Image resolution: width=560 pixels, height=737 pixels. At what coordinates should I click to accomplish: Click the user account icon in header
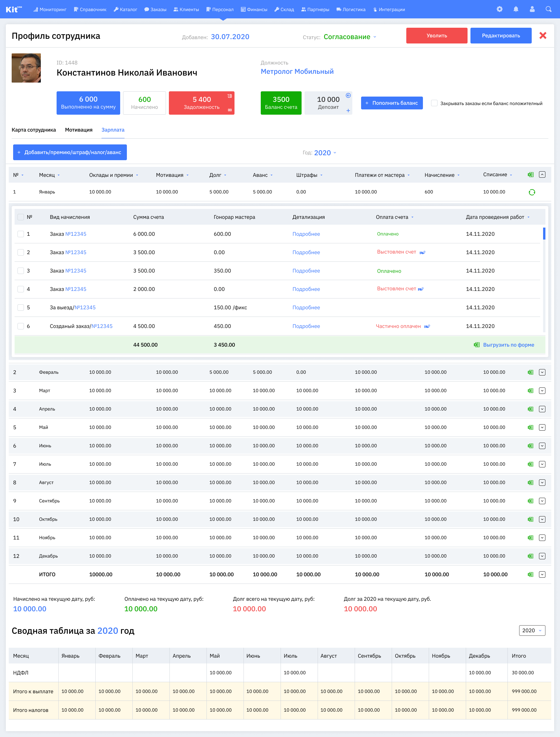[x=532, y=9]
